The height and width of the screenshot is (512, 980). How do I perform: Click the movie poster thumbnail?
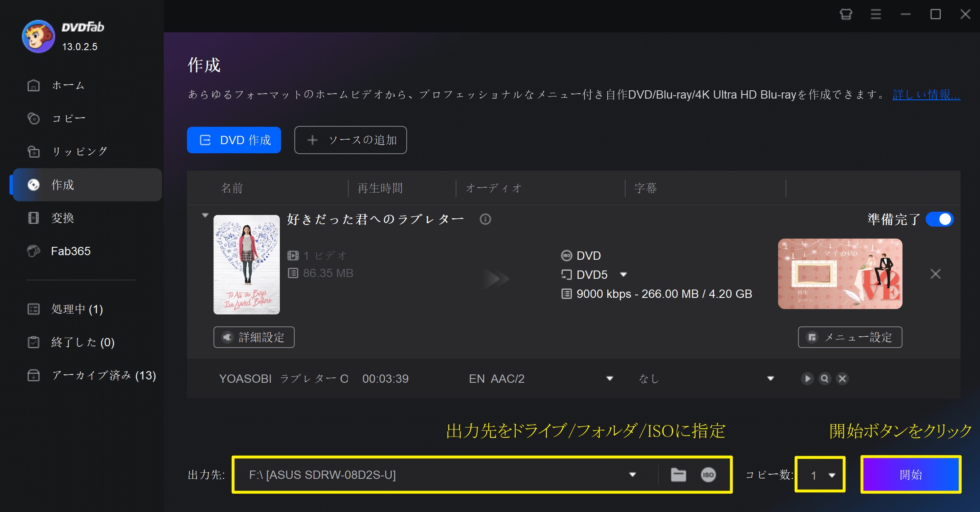click(x=247, y=265)
